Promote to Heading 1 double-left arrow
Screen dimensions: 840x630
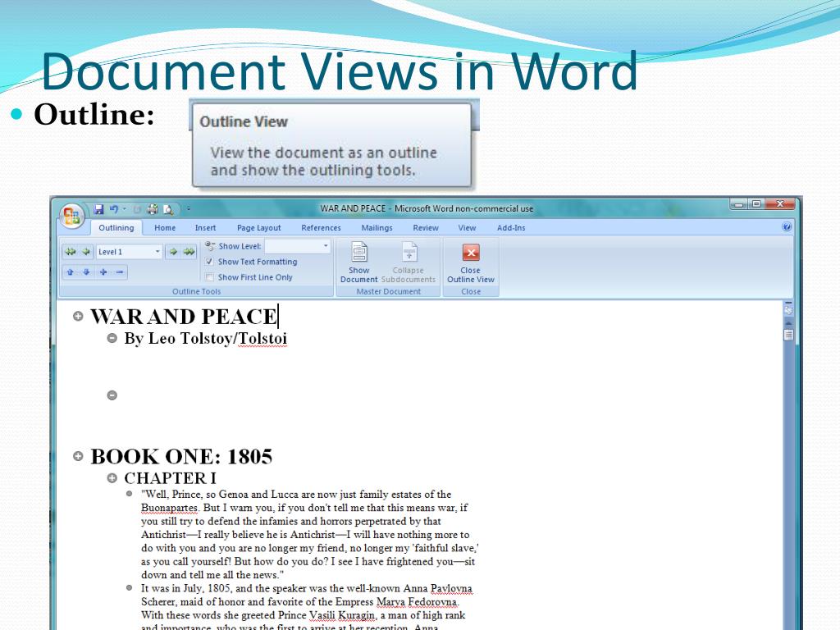tap(71, 251)
